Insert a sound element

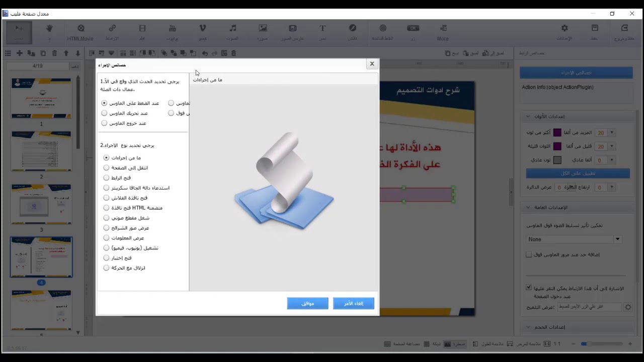pos(232,32)
